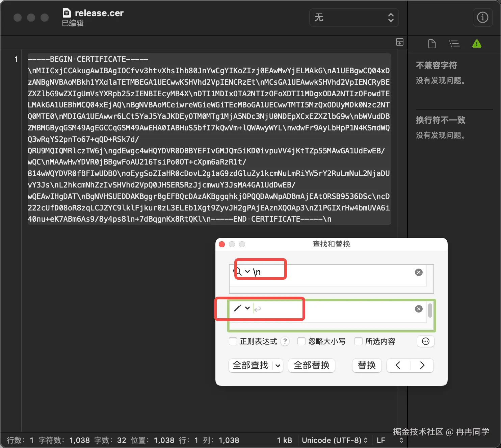The height and width of the screenshot is (448, 501).
Task: Click the 1 kB file size in status bar
Action: pyautogui.click(x=284, y=440)
